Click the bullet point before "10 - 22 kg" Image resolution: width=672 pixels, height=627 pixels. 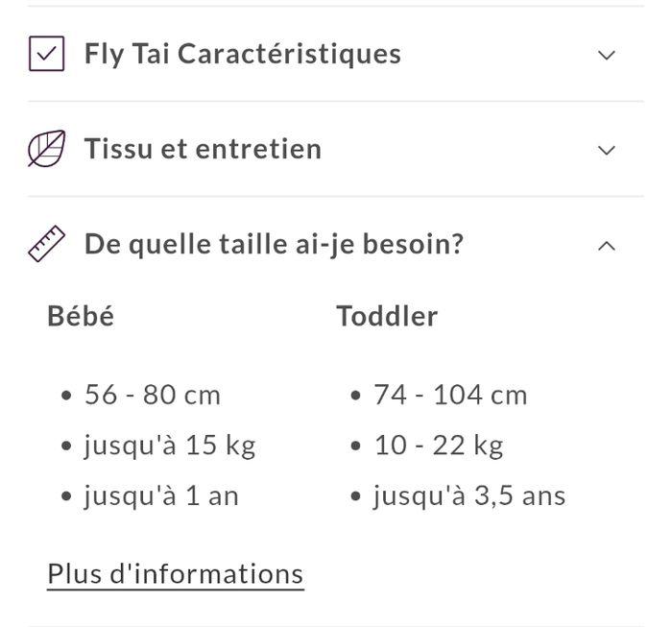[355, 446]
